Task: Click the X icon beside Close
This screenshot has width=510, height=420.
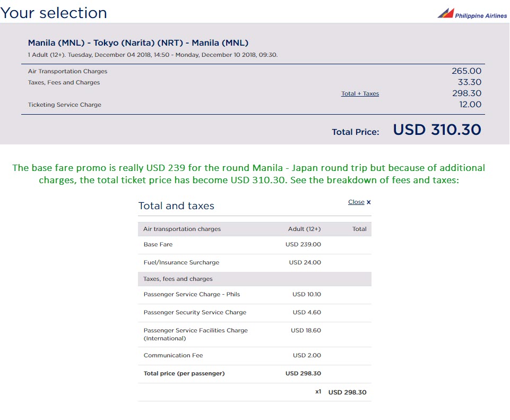Action: click(x=369, y=202)
